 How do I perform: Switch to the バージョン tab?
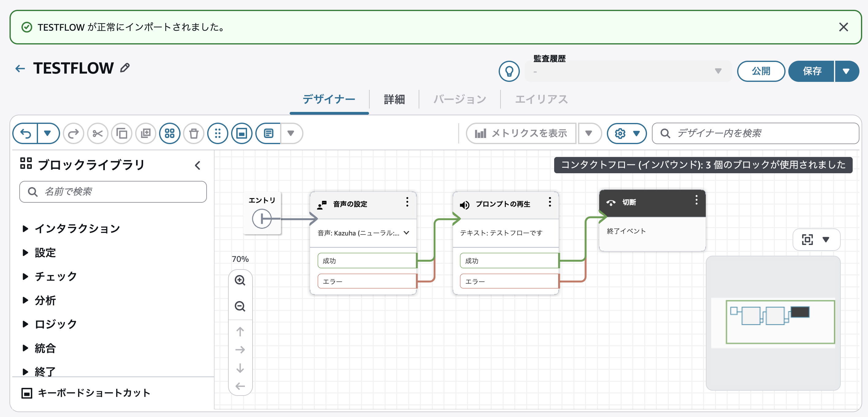click(460, 99)
